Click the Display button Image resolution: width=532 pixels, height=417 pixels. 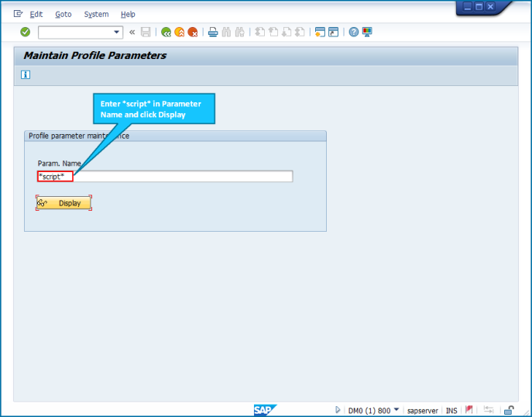63,203
